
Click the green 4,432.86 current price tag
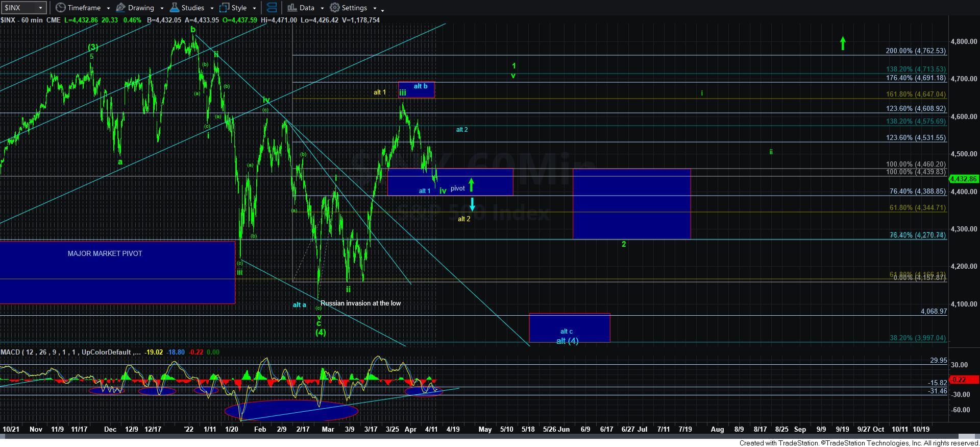coord(963,179)
